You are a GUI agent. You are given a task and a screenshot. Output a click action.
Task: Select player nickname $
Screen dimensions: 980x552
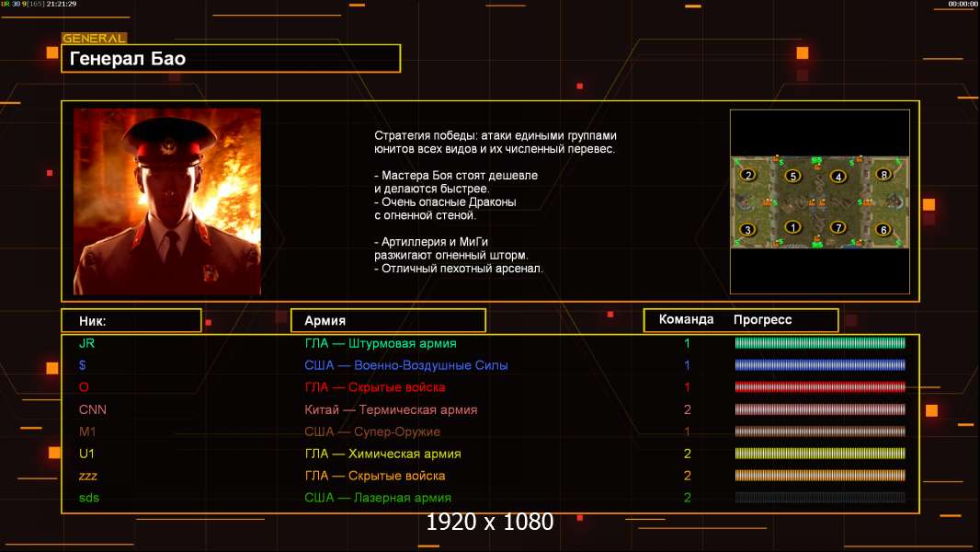click(83, 365)
